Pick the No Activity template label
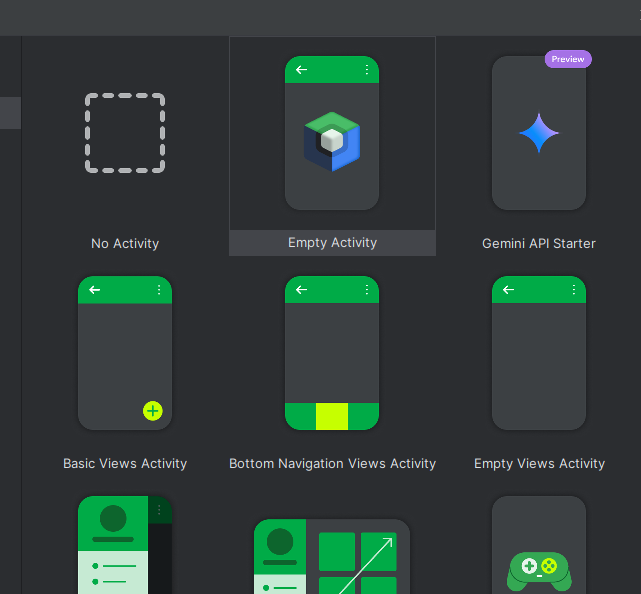The height and width of the screenshot is (594, 641). 125,243
